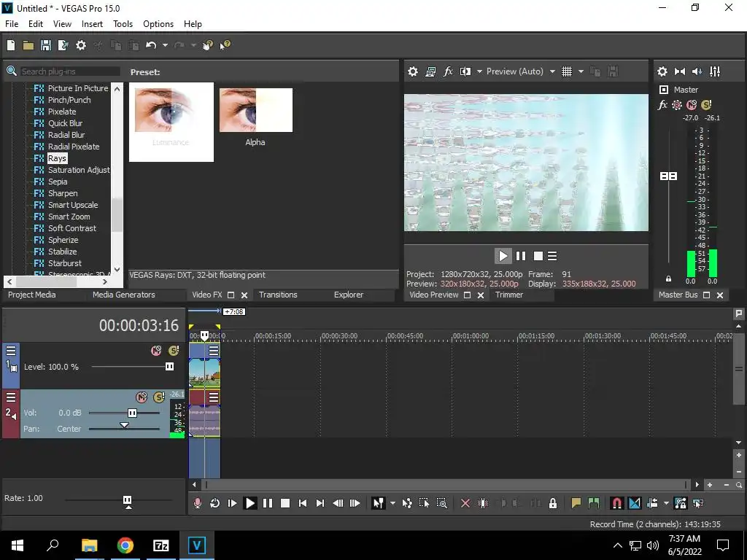Click the Open project folder icon

[x=28, y=45]
